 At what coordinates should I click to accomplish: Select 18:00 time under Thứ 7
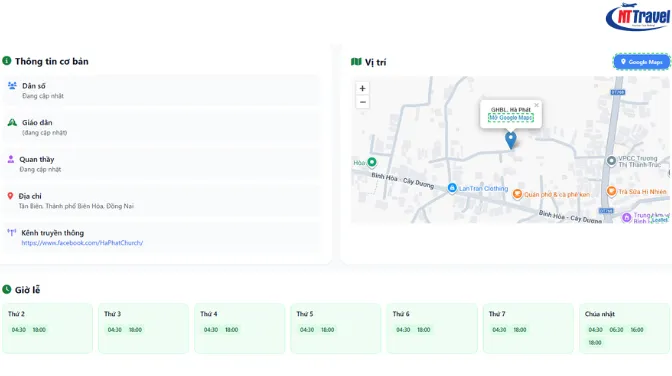[520, 330]
